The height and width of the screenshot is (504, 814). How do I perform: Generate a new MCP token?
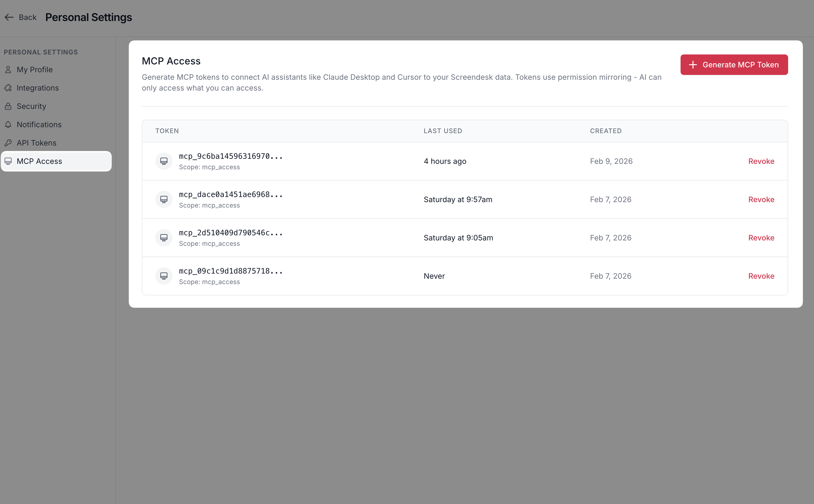pyautogui.click(x=734, y=65)
